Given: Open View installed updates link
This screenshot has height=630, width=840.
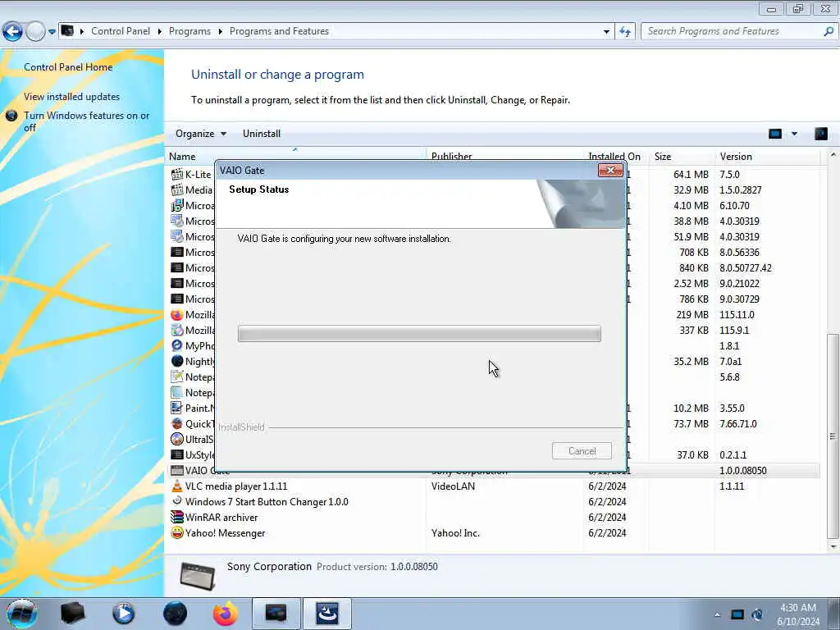Looking at the screenshot, I should click(x=72, y=97).
